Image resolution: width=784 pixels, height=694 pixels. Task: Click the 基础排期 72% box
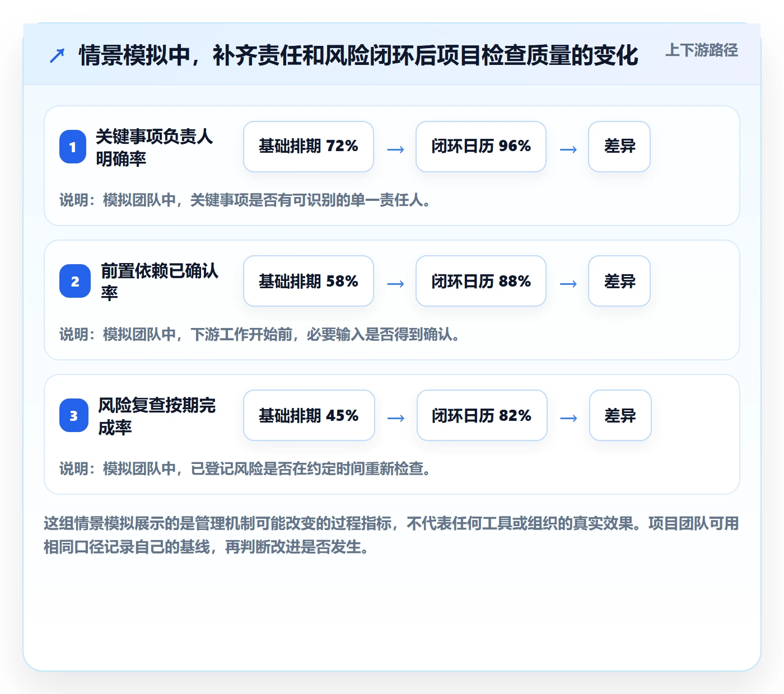(x=309, y=147)
